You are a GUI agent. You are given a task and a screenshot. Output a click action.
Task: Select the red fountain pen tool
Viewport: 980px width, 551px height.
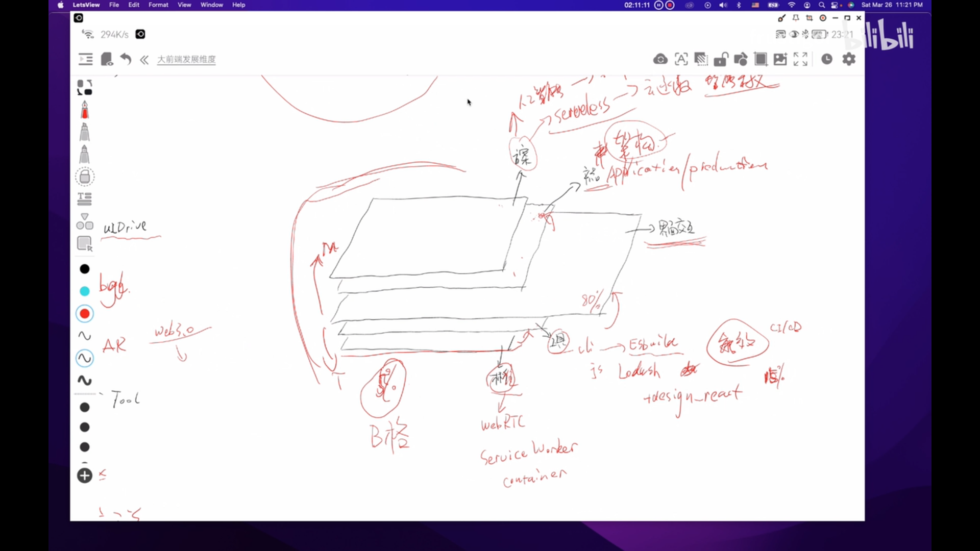(85, 110)
